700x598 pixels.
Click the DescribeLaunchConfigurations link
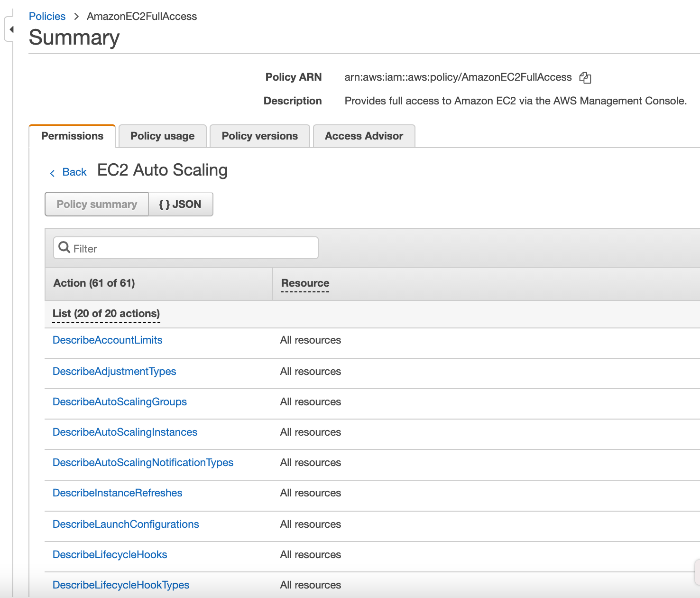[126, 524]
